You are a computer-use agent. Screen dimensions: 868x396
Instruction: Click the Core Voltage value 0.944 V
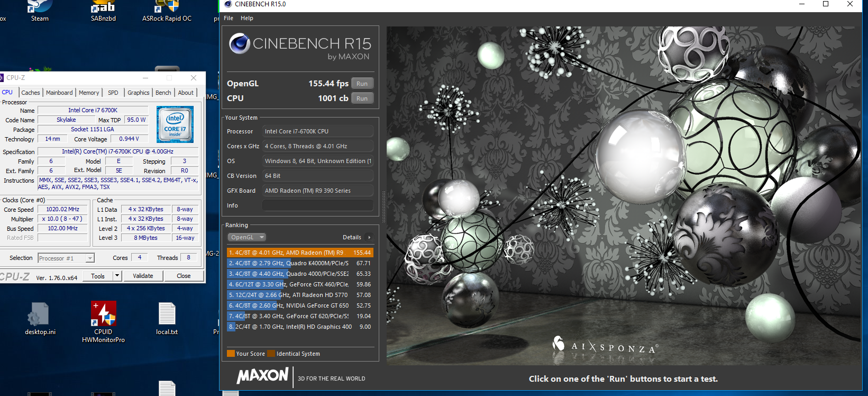tap(129, 139)
